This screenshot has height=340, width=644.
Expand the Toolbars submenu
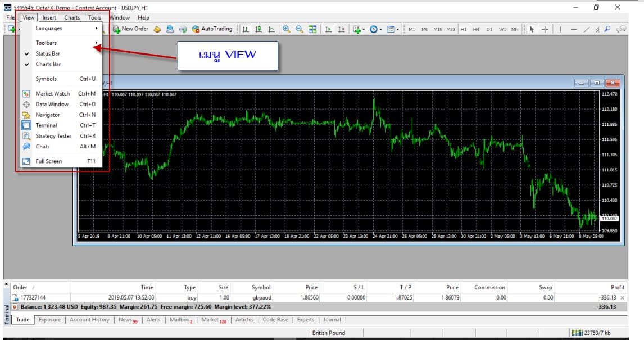[46, 43]
